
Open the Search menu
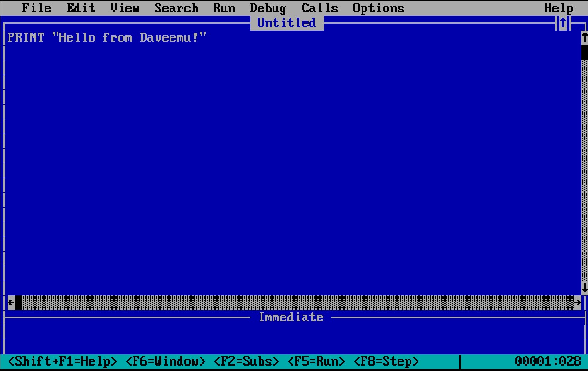tap(176, 8)
